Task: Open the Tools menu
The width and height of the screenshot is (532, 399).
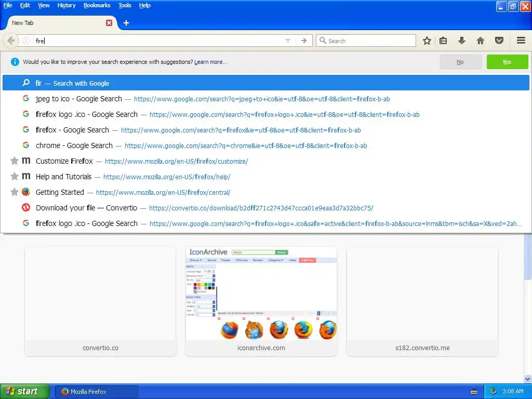Action: pyautogui.click(x=125, y=5)
